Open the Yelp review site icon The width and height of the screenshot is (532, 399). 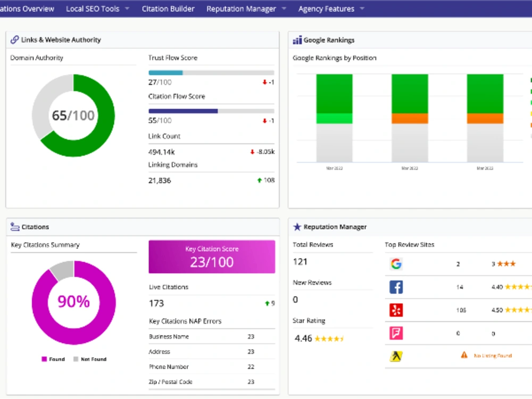tap(396, 310)
